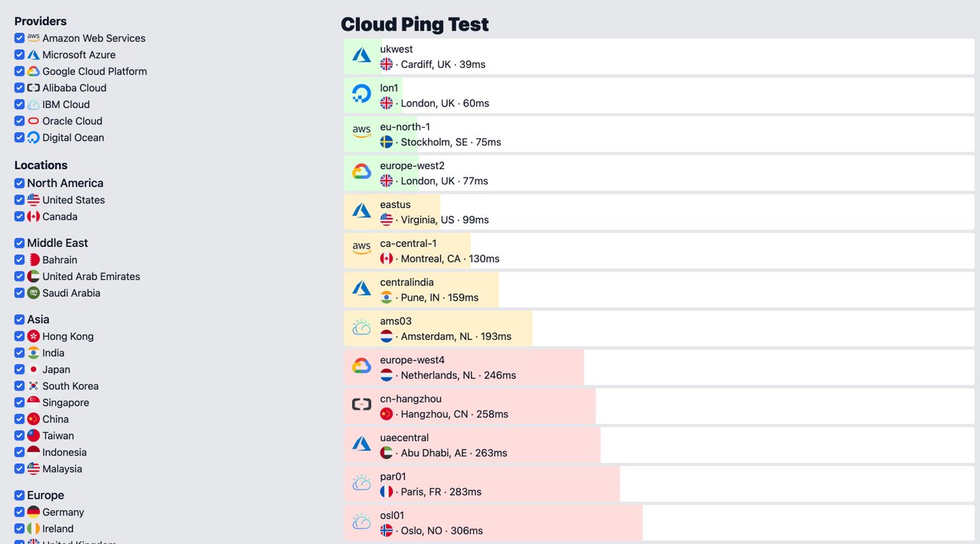Click the Digital Ocean icon on the lon1 row
Viewport: 980px width, 544px height.
(361, 94)
